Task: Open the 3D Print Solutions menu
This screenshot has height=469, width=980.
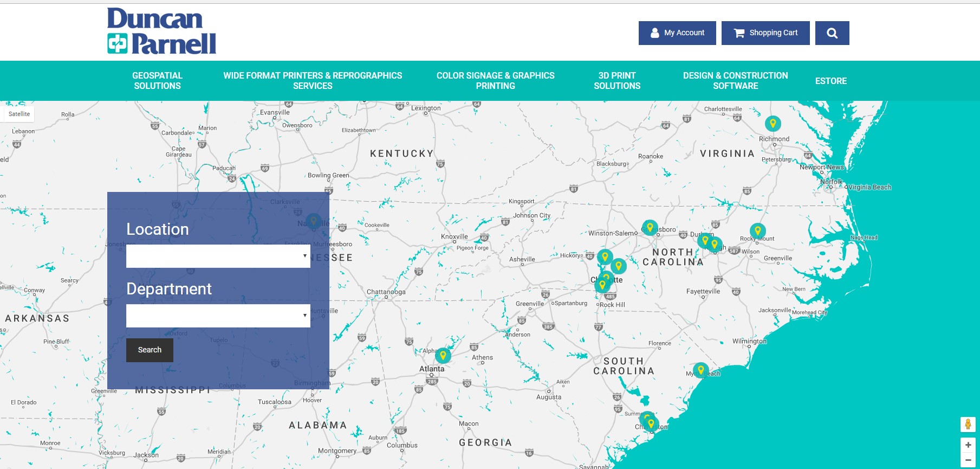Action: [617, 81]
